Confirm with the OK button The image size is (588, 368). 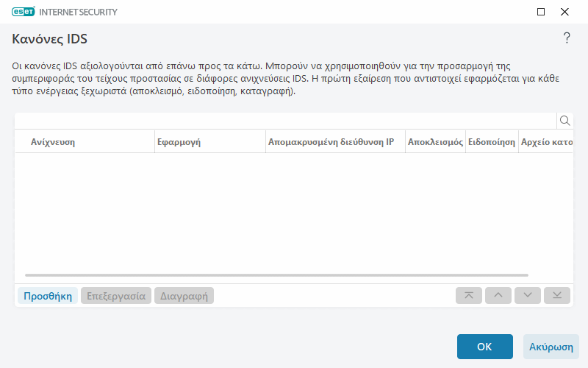pos(484,347)
